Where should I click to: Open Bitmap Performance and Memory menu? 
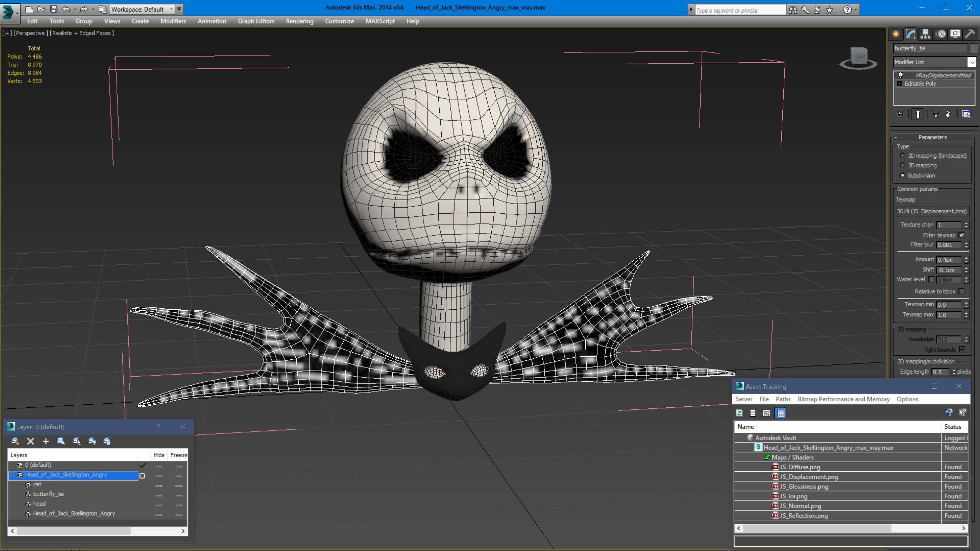point(844,399)
